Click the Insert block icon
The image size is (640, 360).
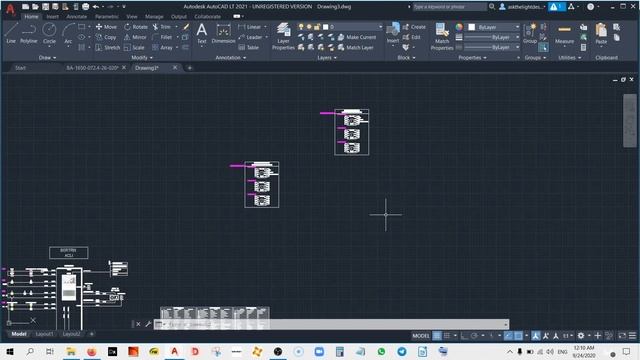[393, 33]
